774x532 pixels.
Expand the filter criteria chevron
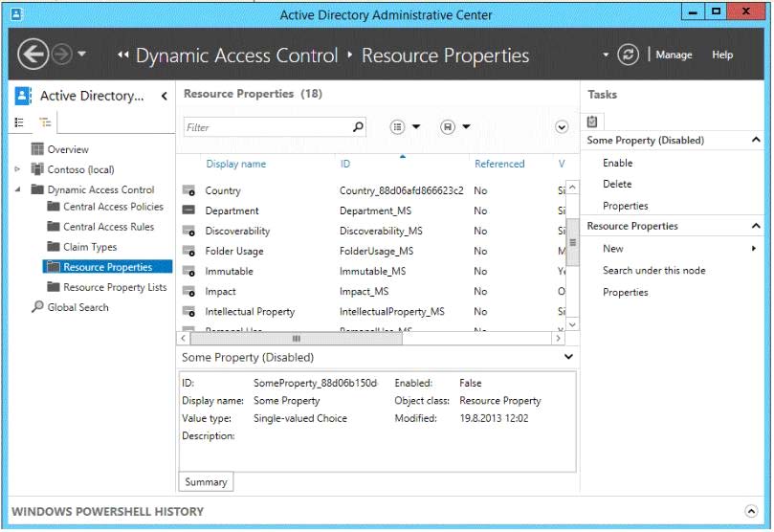[562, 127]
